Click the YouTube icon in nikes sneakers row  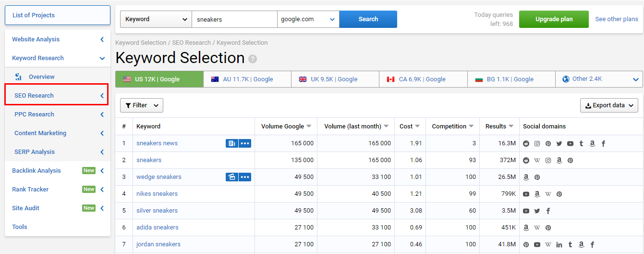click(526, 194)
